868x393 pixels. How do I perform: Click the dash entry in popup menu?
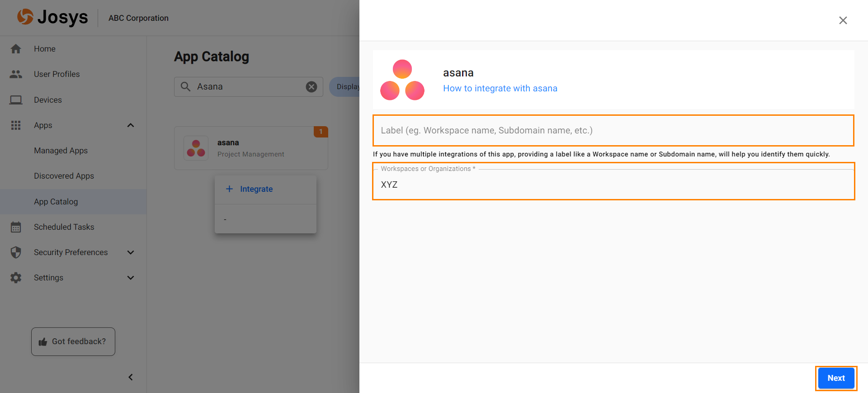[266, 219]
